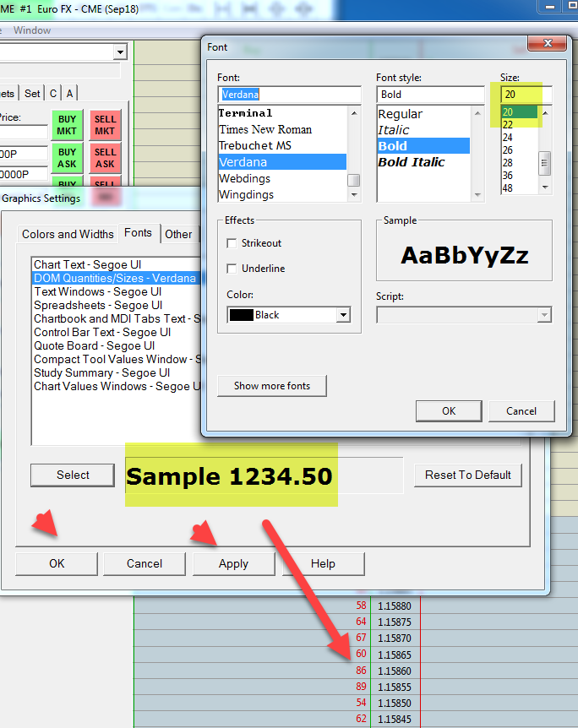
Task: Click font list scroll up arrow
Action: coord(354,113)
